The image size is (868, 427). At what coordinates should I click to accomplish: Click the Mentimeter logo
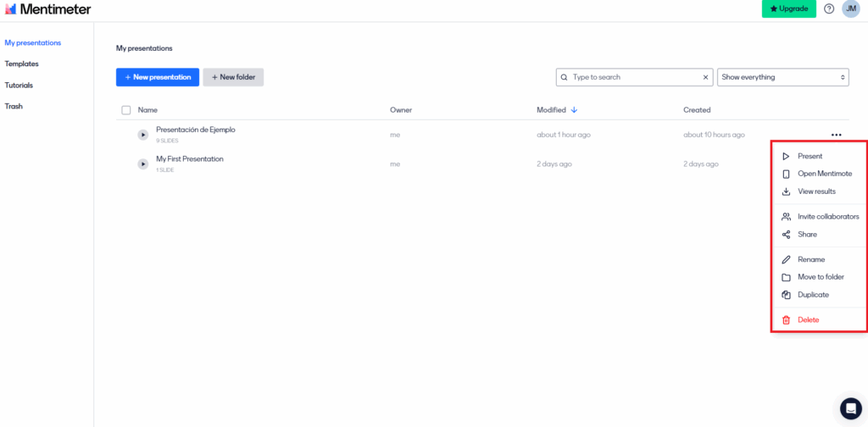pyautogui.click(x=47, y=9)
